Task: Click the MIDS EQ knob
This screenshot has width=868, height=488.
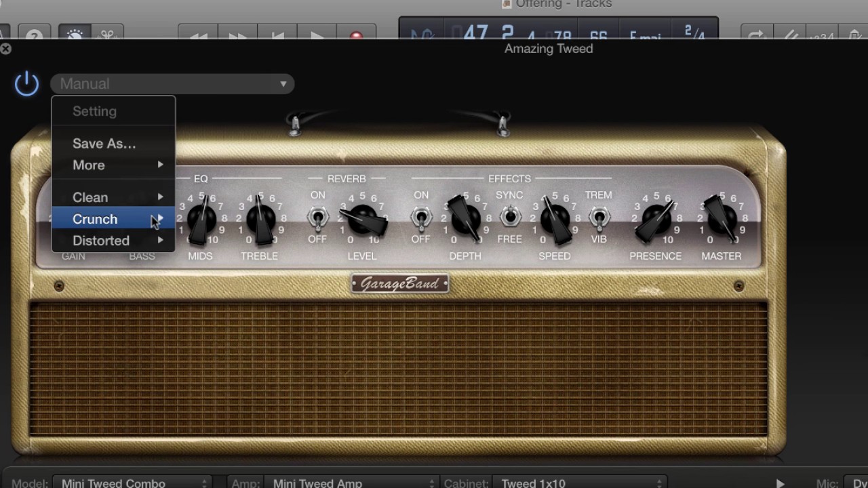Action: [201, 219]
